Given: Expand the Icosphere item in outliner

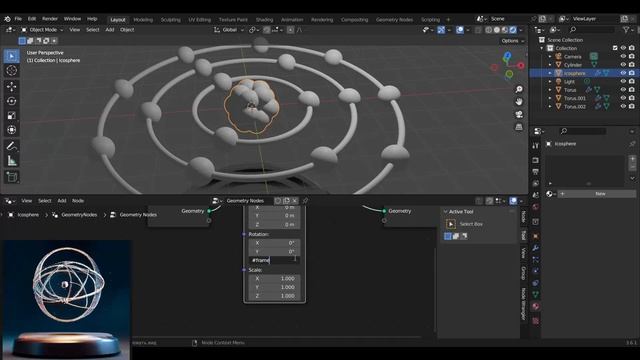Looking at the screenshot, I should pyautogui.click(x=550, y=73).
